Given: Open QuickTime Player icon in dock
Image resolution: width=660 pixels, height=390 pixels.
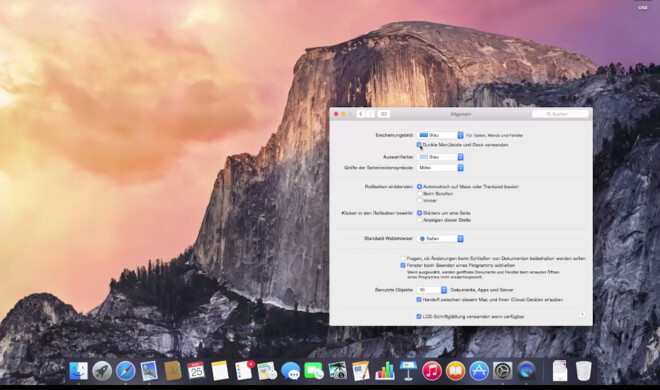Looking at the screenshot, I should (526, 371).
